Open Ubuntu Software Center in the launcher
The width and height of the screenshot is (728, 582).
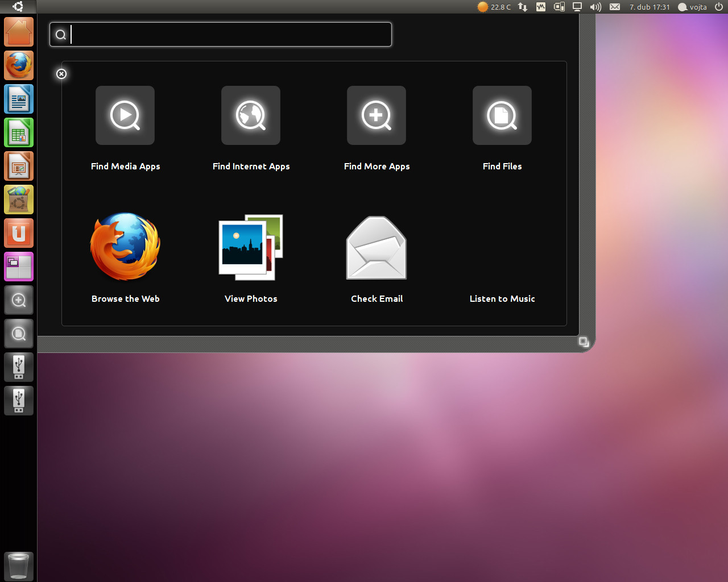pos(19,199)
